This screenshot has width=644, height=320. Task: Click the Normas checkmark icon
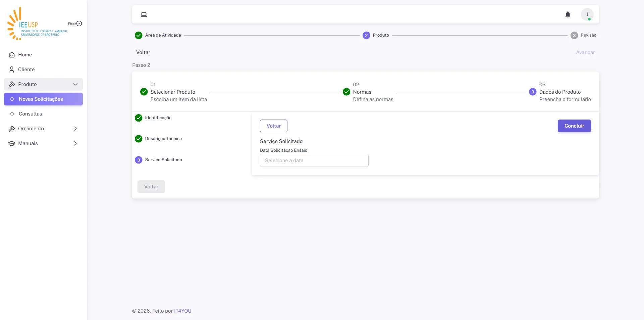coord(346,92)
